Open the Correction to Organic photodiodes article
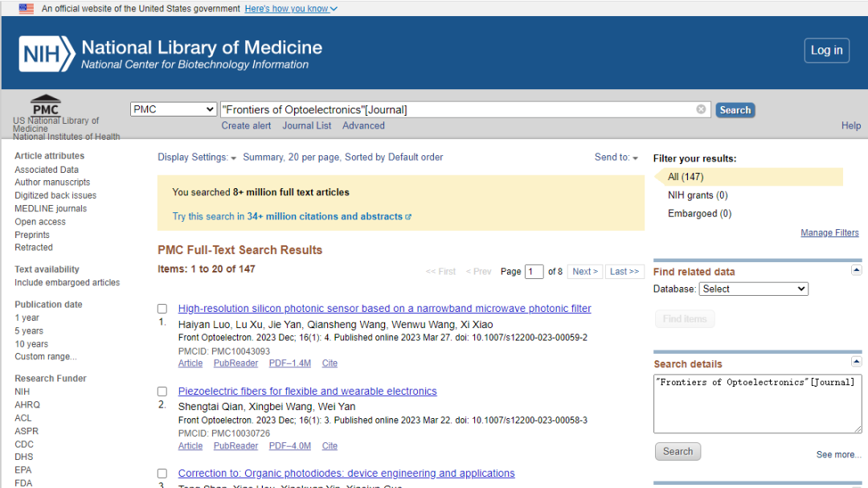Viewport: 868px width, 488px height. [x=346, y=473]
